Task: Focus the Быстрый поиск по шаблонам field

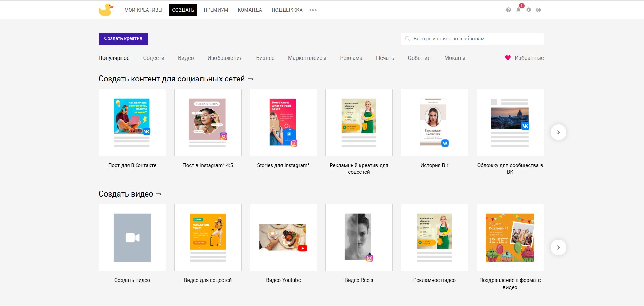Action: 472,39
